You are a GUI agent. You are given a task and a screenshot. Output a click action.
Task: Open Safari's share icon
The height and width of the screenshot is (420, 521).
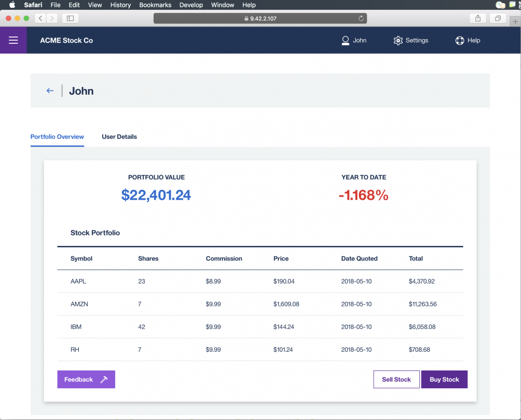point(478,18)
